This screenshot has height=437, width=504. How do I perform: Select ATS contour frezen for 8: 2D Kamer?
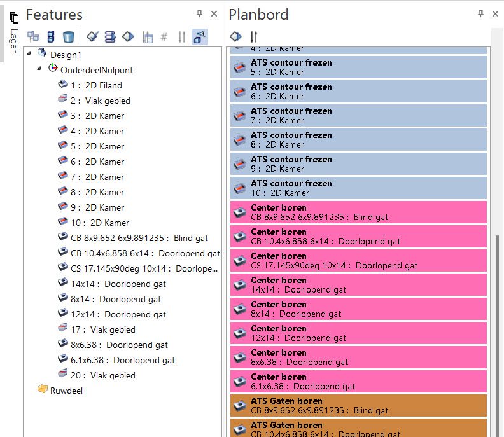358,139
